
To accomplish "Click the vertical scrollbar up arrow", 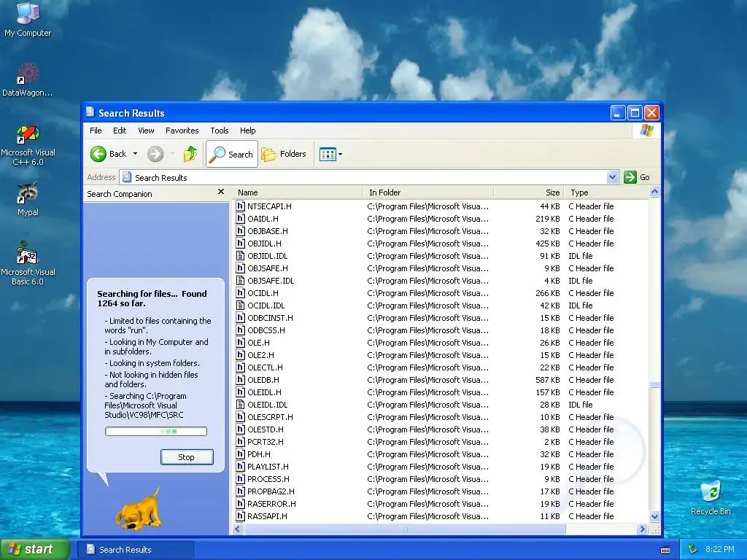I will point(654,192).
